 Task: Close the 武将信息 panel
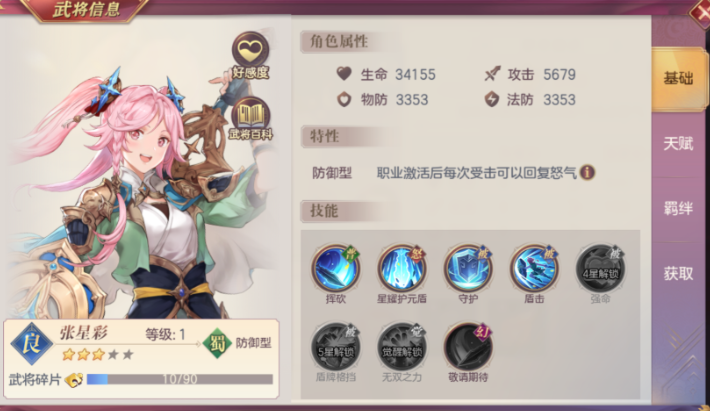tap(700, 11)
